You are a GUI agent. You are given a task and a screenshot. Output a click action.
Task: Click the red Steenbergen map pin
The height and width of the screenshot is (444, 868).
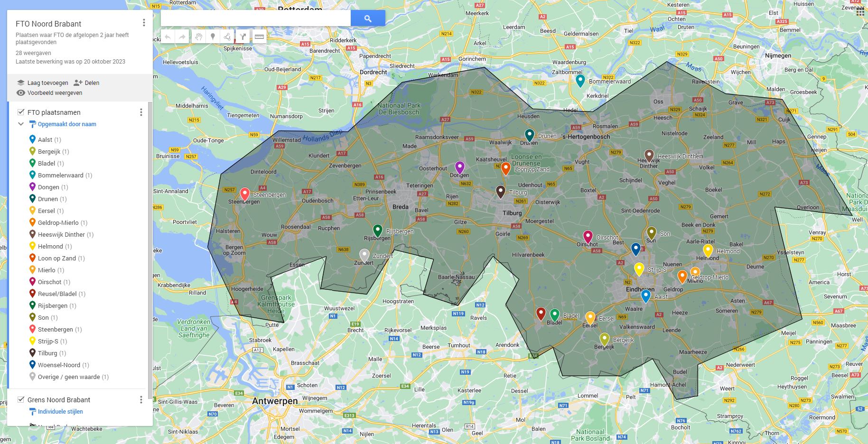pos(244,194)
